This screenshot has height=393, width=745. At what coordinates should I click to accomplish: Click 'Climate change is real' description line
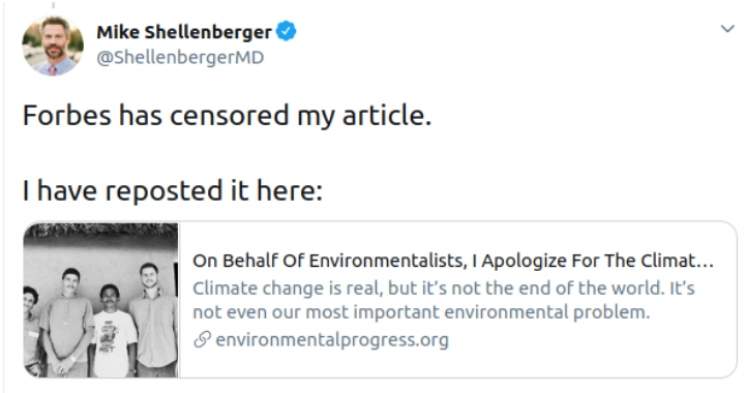[443, 288]
